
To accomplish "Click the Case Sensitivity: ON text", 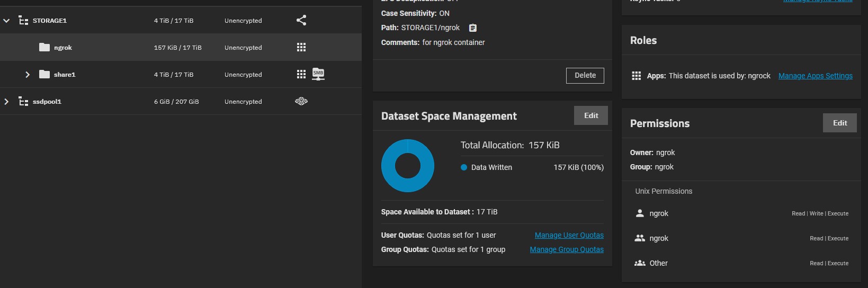I will (x=415, y=13).
